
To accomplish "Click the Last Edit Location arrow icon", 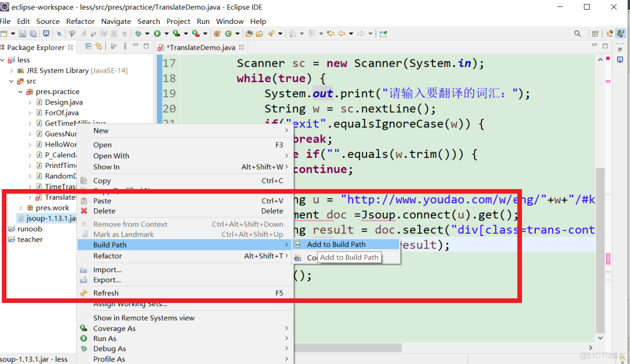I will (x=330, y=33).
